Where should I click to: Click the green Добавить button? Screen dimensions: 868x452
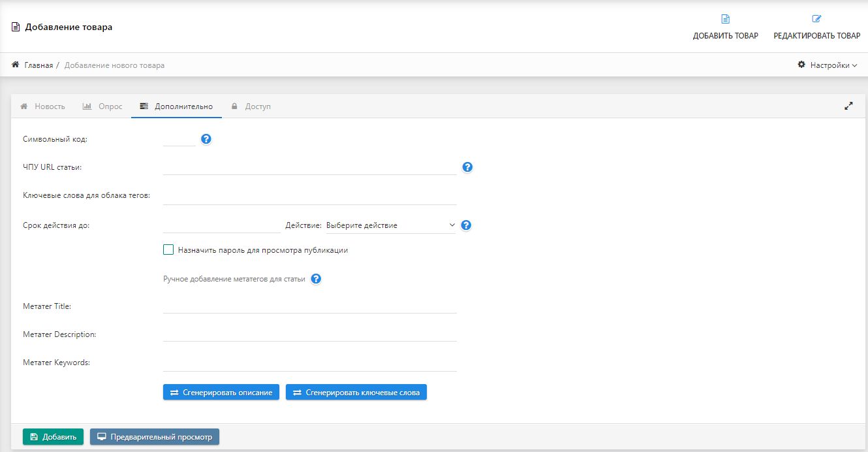53,437
